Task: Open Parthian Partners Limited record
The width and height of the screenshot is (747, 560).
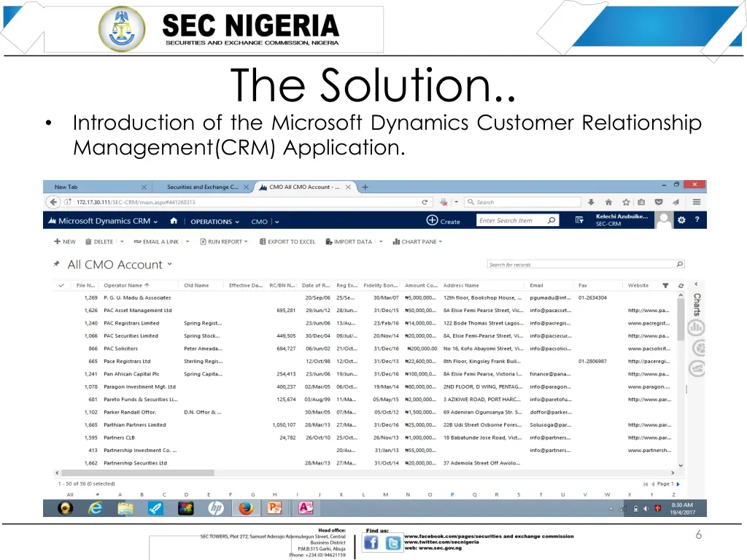Action: coord(135,425)
